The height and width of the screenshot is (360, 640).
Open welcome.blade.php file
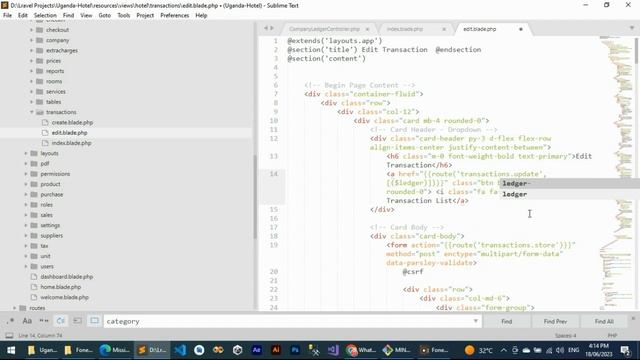click(x=64, y=297)
